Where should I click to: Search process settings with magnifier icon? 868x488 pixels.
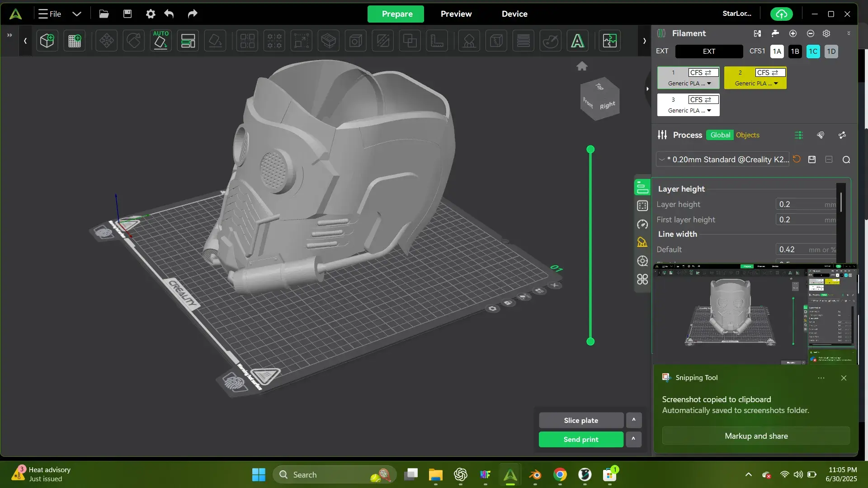(x=846, y=160)
